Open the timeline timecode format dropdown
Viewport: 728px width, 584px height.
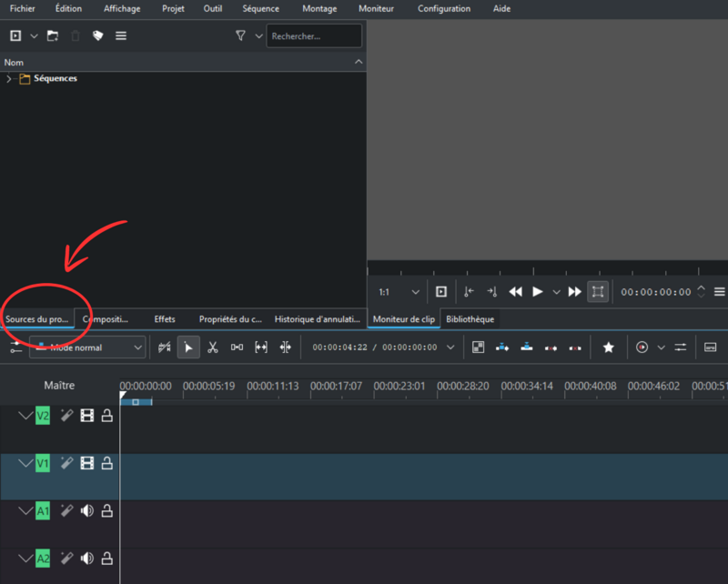click(450, 347)
